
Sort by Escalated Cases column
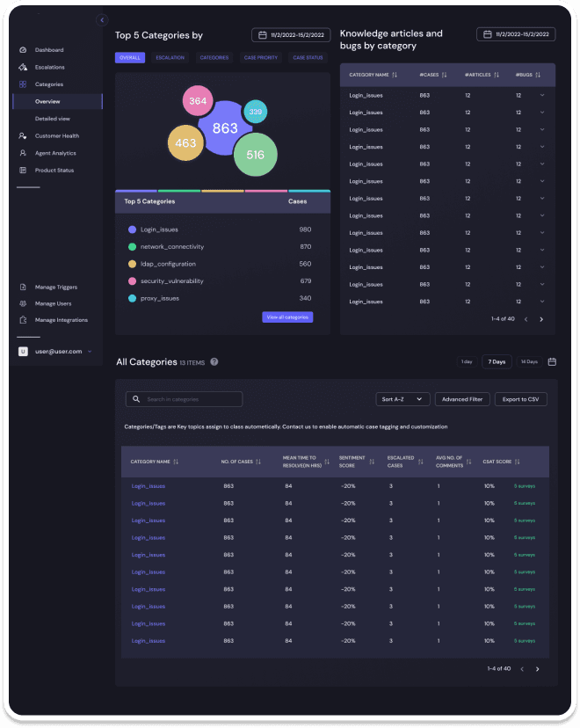[420, 462]
